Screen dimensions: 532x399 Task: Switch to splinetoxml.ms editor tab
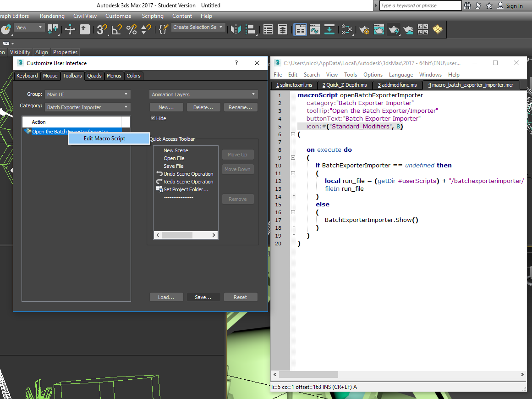(294, 85)
